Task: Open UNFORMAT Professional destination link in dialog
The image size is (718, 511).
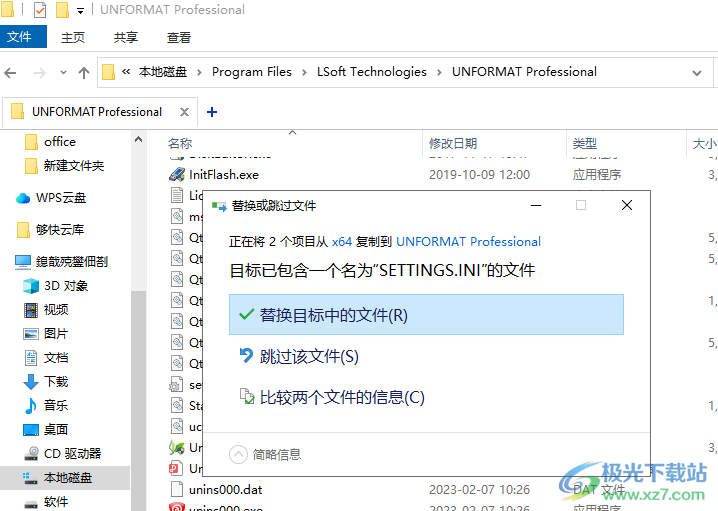Action: coord(468,241)
